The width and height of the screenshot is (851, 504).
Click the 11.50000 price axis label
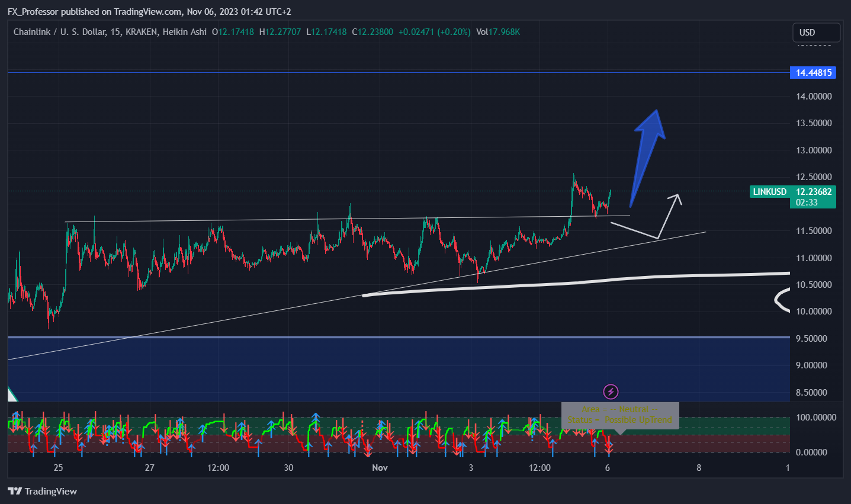[814, 231]
